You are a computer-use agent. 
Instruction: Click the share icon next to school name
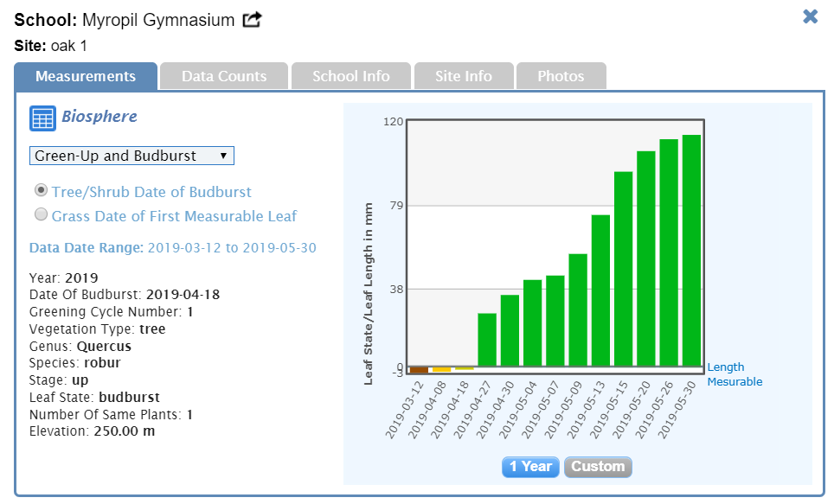pyautogui.click(x=252, y=20)
